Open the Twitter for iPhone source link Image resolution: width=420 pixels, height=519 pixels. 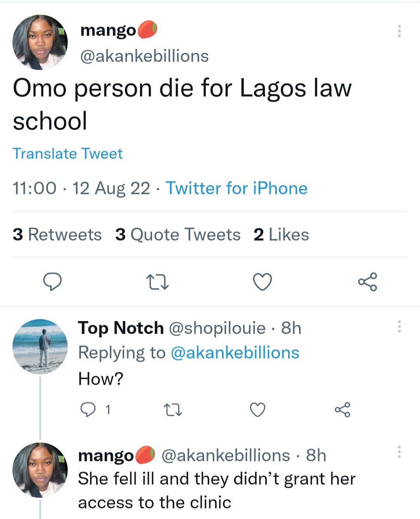click(x=236, y=188)
